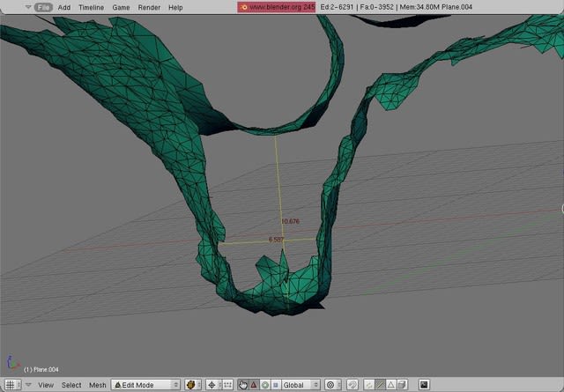Open the Global orientation dropdown
Image resolution: width=564 pixels, height=392 pixels.
tap(301, 385)
